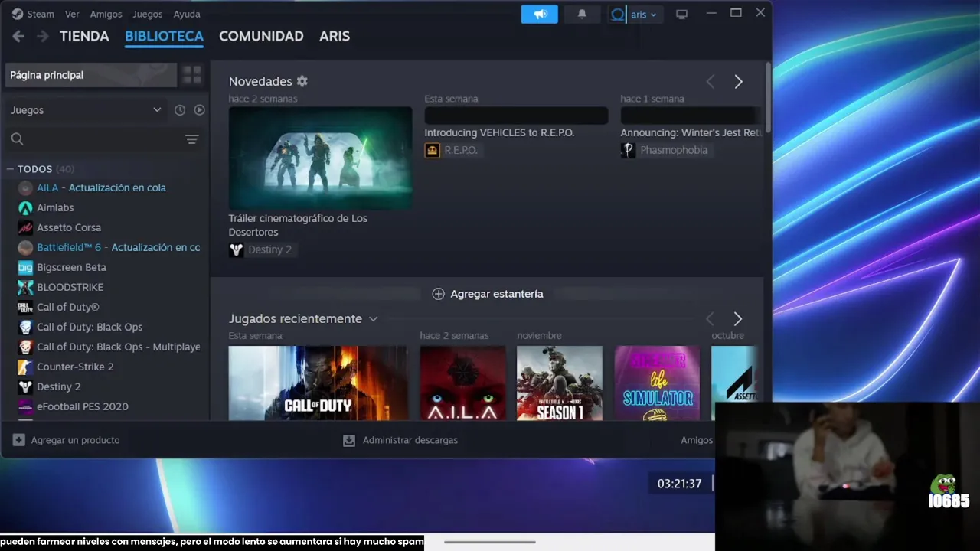
Task: Click Agregar estantería
Action: coord(488,294)
